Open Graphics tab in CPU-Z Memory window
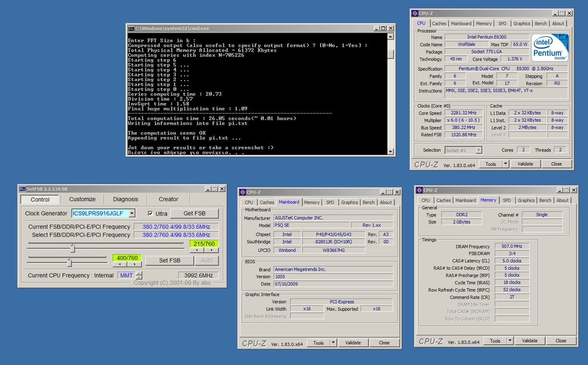This screenshot has width=588, height=365. pyautogui.click(x=526, y=200)
